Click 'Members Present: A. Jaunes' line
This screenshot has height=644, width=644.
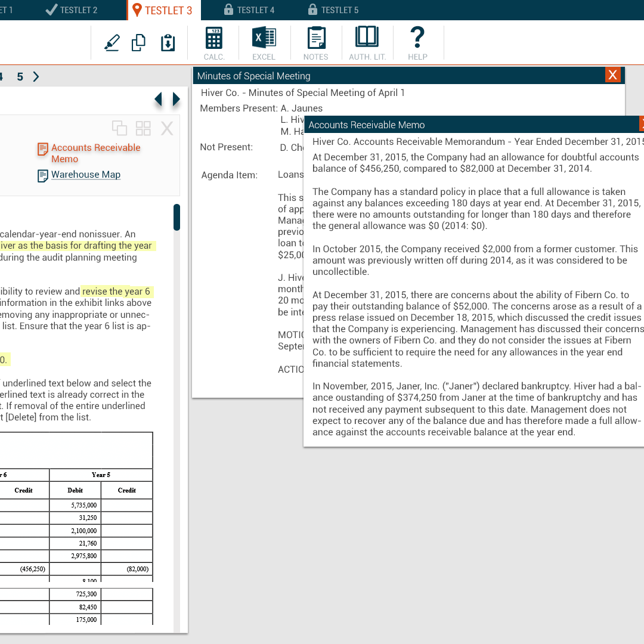click(x=261, y=109)
